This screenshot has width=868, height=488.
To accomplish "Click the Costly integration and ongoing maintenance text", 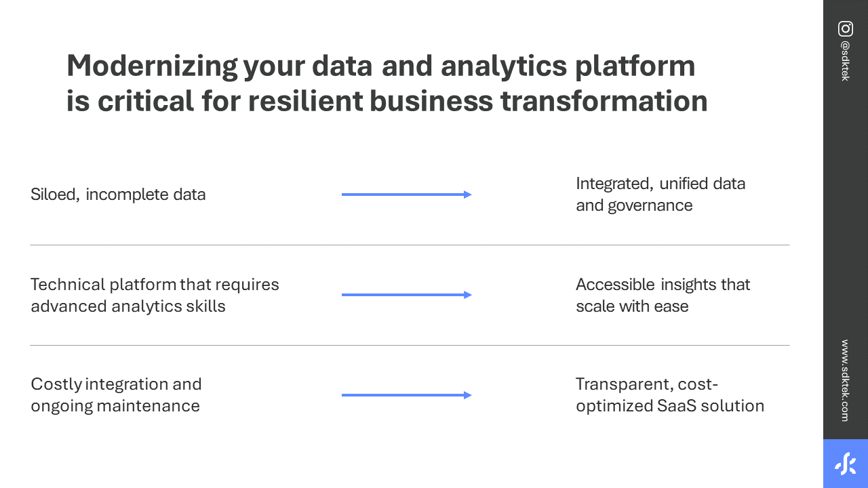I will coord(116,395).
